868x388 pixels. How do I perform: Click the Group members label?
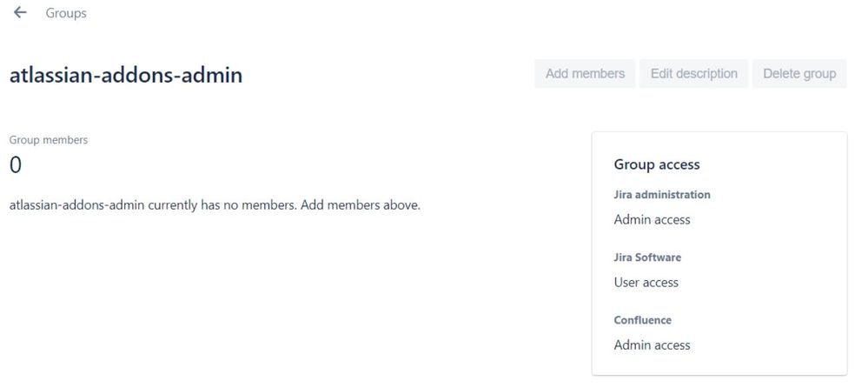pyautogui.click(x=49, y=140)
